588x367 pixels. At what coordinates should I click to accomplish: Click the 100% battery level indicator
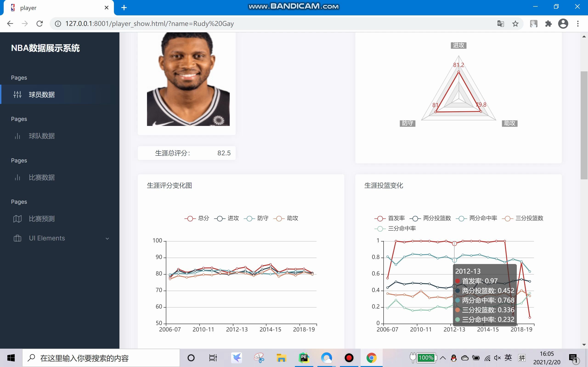click(427, 358)
